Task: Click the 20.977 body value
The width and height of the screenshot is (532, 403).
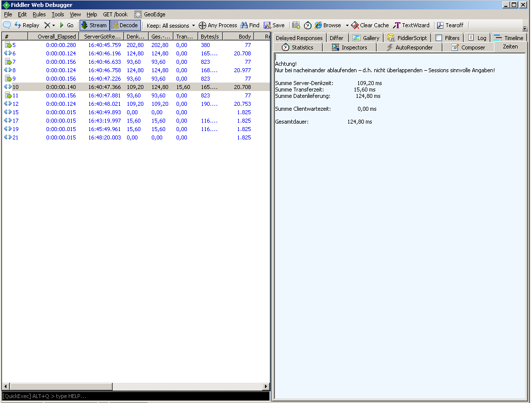Action: (x=242, y=70)
